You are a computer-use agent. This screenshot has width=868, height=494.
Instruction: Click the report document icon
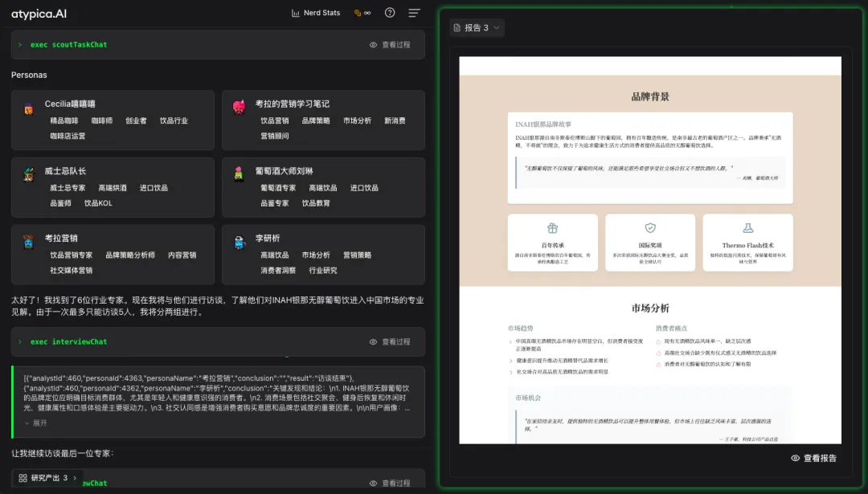tap(457, 27)
